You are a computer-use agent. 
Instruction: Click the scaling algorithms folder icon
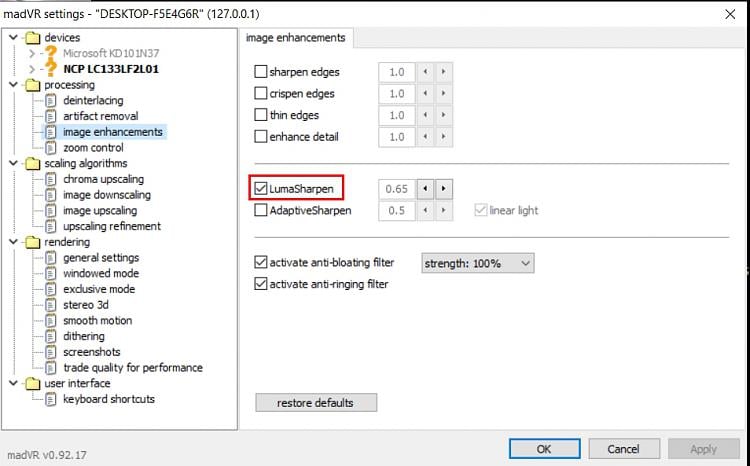click(33, 163)
